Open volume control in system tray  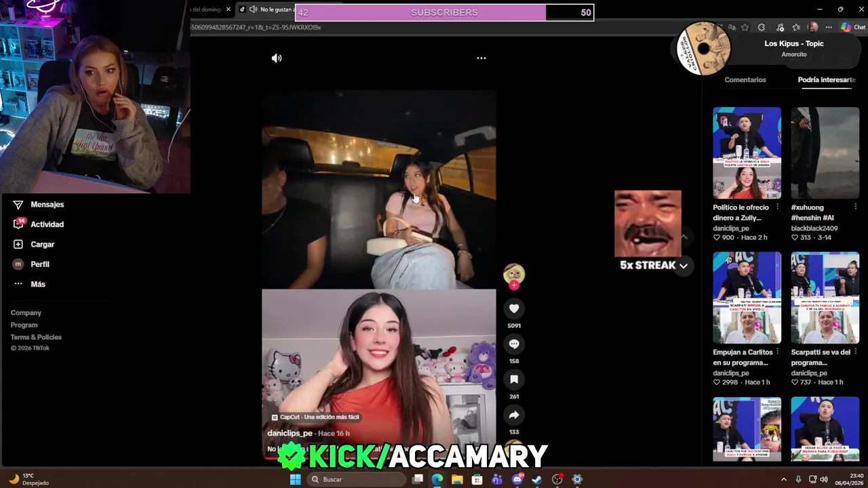pyautogui.click(x=824, y=479)
